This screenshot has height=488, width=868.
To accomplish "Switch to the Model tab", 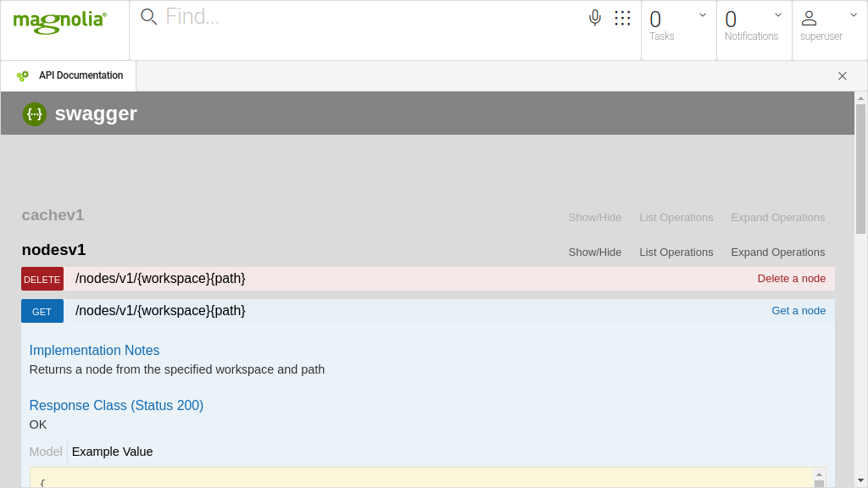I will [x=46, y=452].
